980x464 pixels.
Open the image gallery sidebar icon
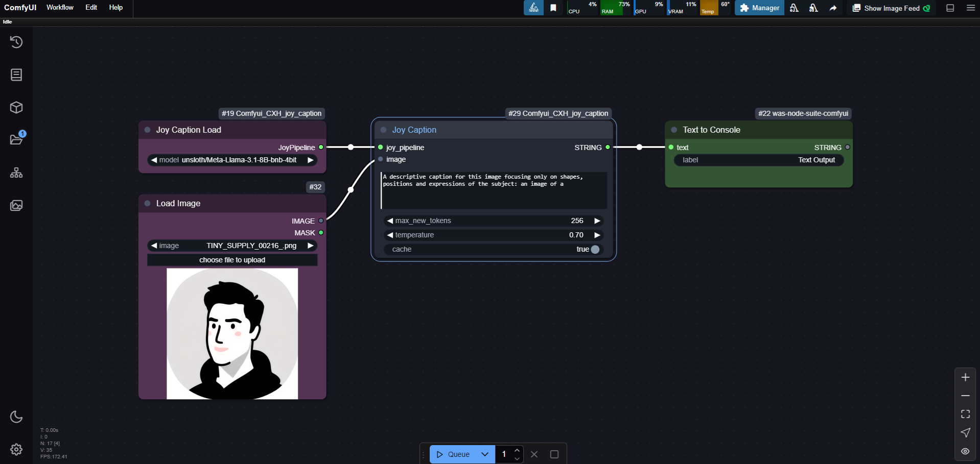pyautogui.click(x=16, y=205)
